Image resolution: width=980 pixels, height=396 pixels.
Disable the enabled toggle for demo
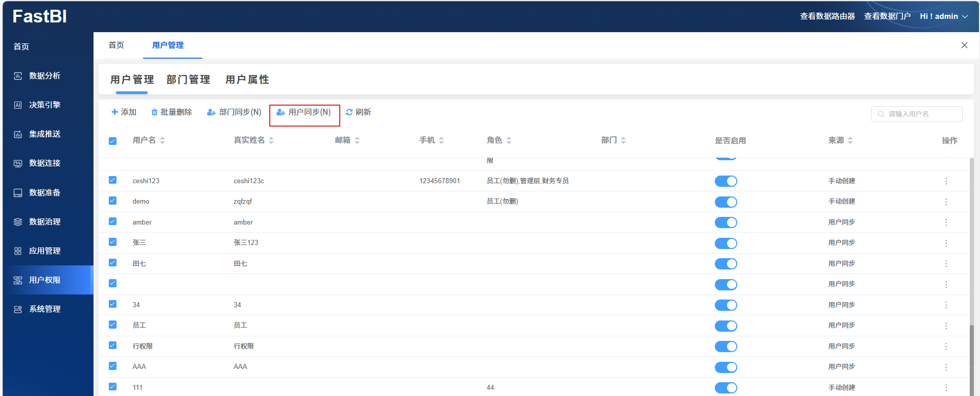(726, 202)
